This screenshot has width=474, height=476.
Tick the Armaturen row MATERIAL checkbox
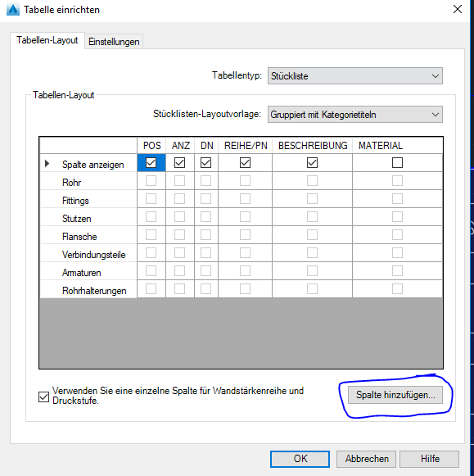[397, 270]
